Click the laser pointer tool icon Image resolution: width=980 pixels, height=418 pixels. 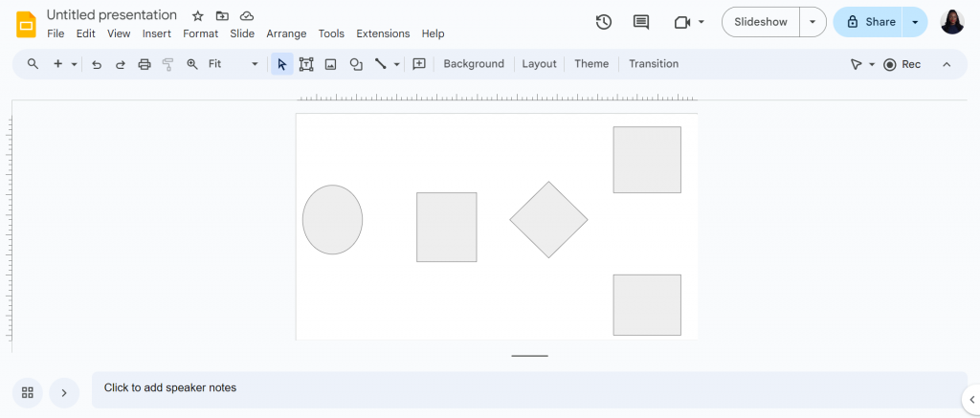point(857,64)
